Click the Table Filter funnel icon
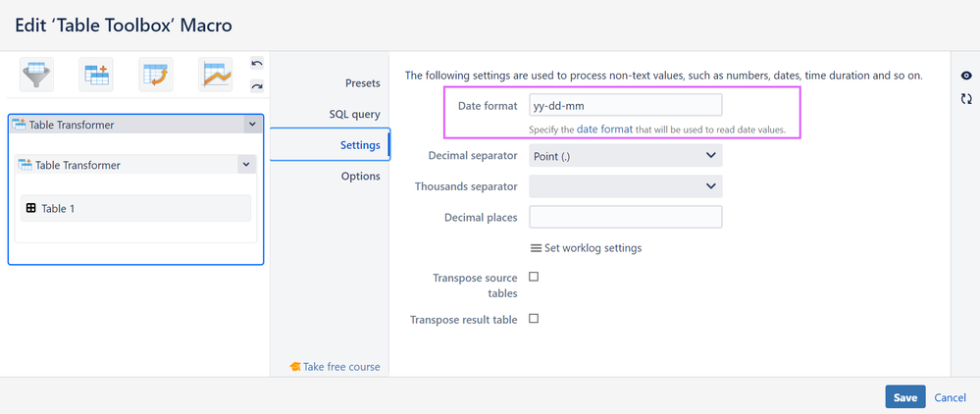The height and width of the screenshot is (414, 980). pyautogui.click(x=37, y=74)
